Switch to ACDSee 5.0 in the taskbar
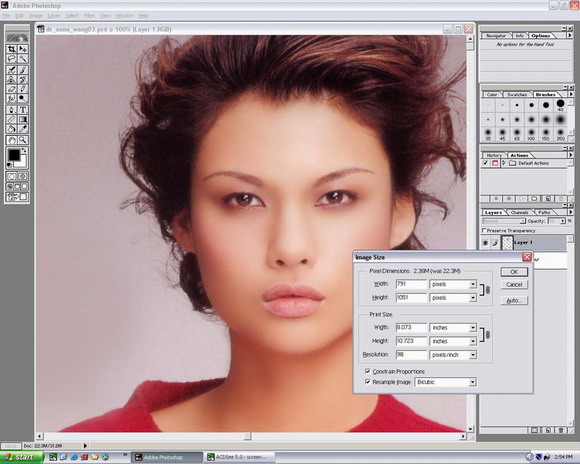580x464 pixels. pos(239,457)
